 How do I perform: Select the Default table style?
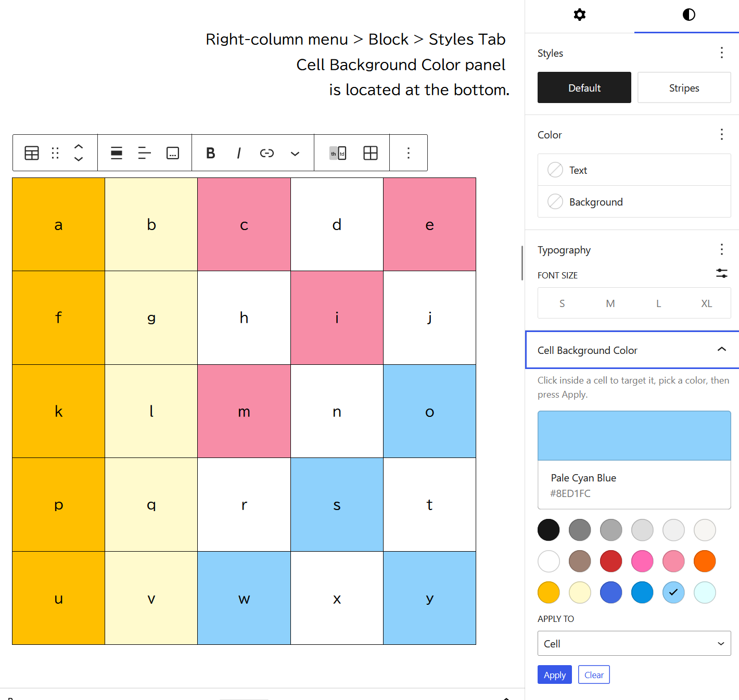tap(584, 87)
